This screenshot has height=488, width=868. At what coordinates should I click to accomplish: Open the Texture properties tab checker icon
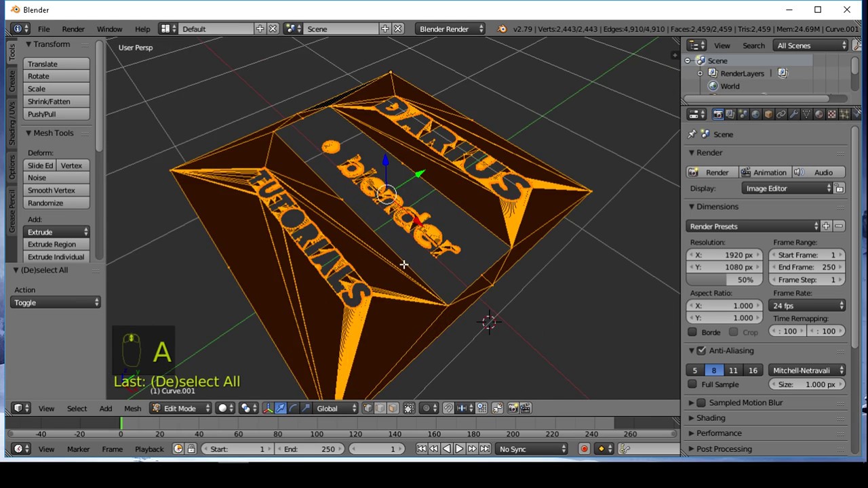click(x=831, y=115)
